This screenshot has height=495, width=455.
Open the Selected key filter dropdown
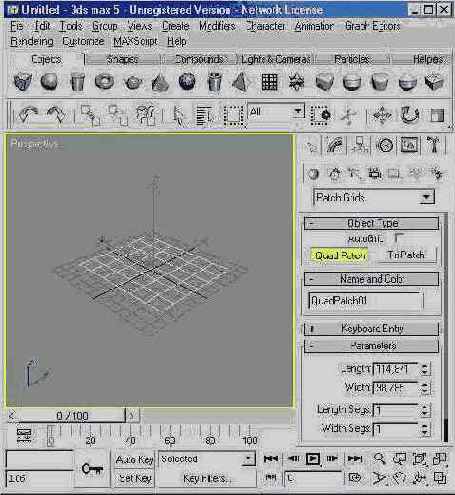(x=248, y=459)
